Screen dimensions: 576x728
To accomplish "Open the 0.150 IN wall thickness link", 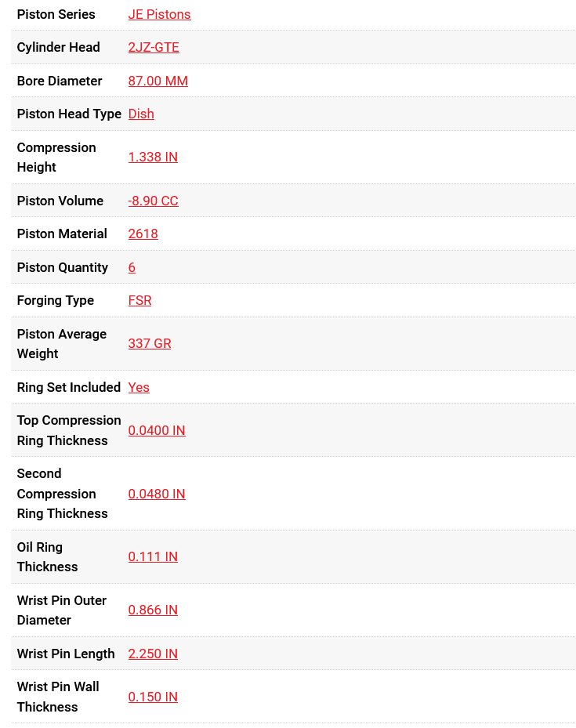I will point(153,697).
